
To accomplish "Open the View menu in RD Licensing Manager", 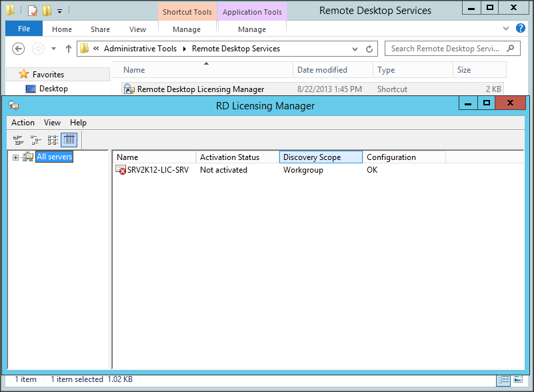I will pyautogui.click(x=52, y=123).
